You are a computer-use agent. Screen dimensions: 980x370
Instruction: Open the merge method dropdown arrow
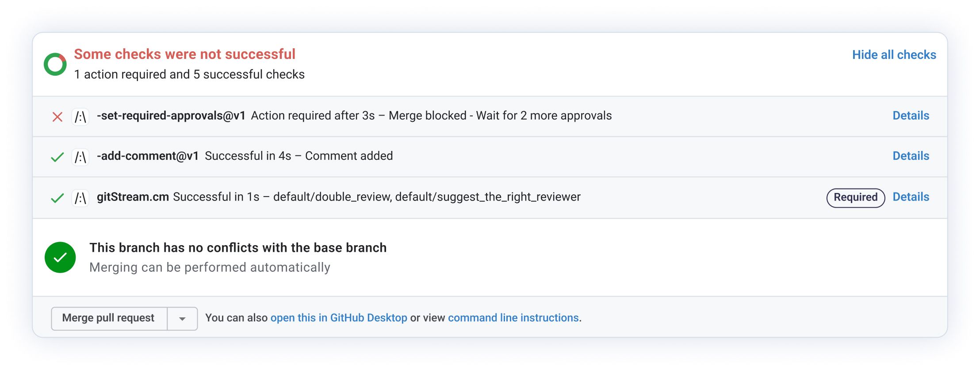click(182, 318)
